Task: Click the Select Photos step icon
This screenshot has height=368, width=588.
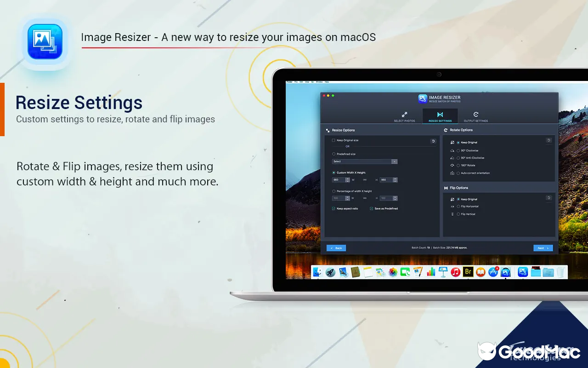Action: click(x=405, y=114)
